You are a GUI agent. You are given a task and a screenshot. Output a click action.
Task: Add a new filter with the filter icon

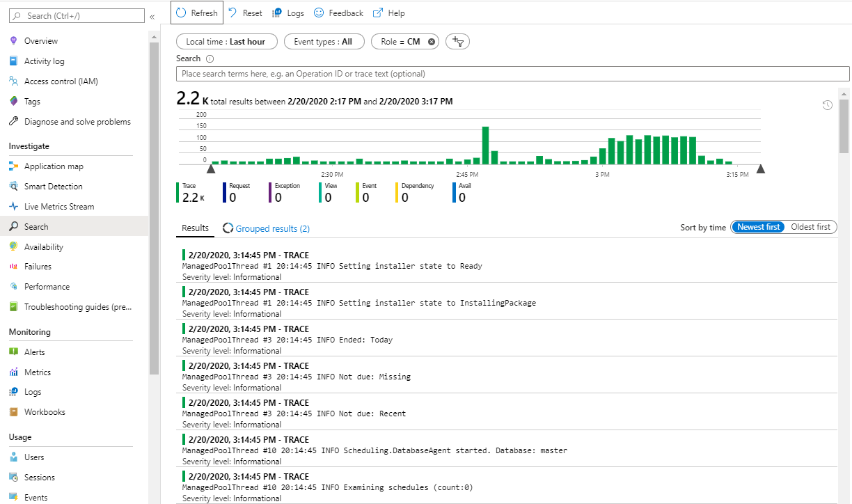[x=457, y=41]
